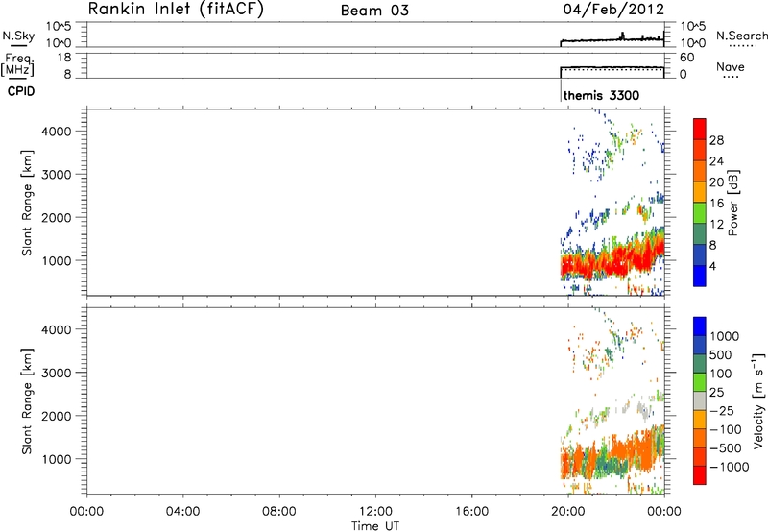The height and width of the screenshot is (532, 768).
Task: Click the 'Power [dB]' colorbar label
Action: coord(732,203)
